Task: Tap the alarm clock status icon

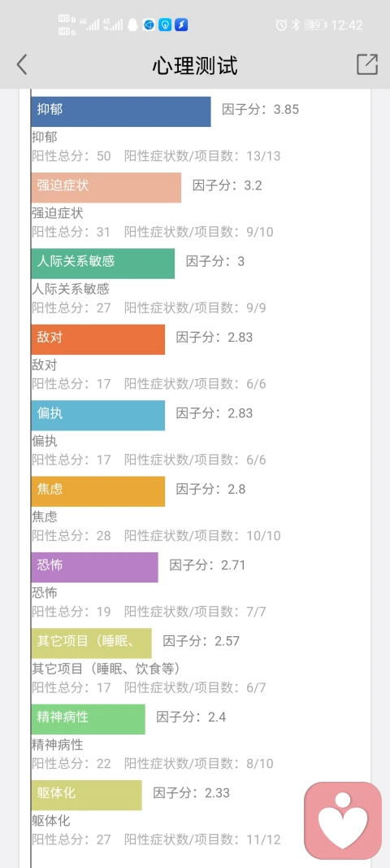Action: [x=282, y=25]
